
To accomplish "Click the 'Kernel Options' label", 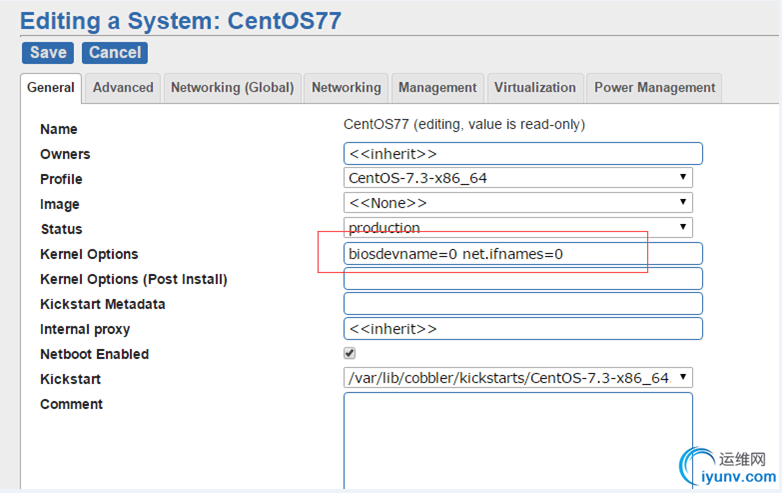I will (x=89, y=254).
